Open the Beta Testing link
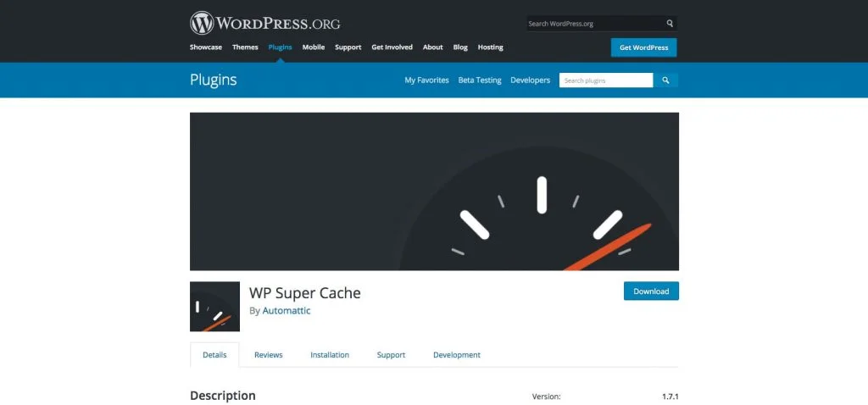This screenshot has height=405, width=868. click(480, 80)
